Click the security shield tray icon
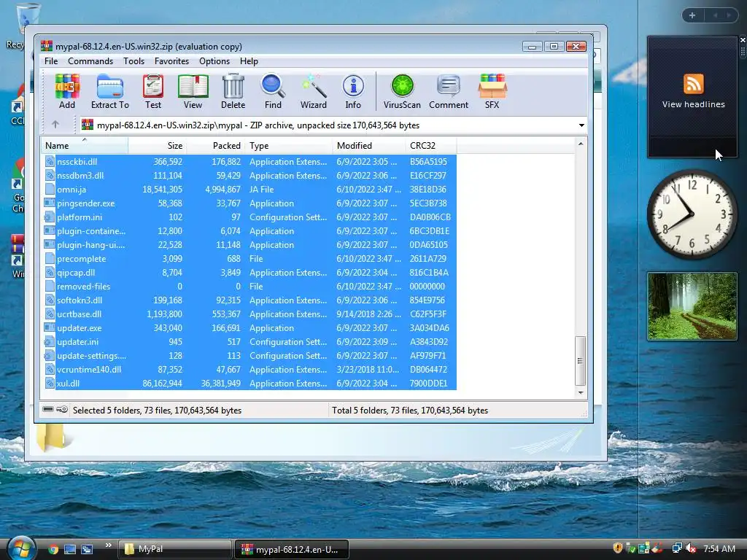The height and width of the screenshot is (560, 747). [x=617, y=548]
